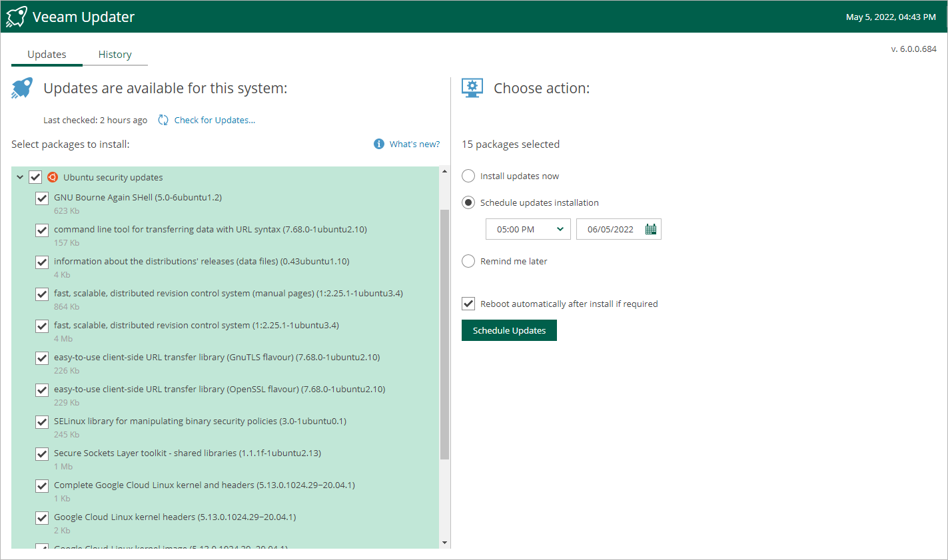The height and width of the screenshot is (560, 948).
Task: Uncheck command line tool for transferring data package
Action: pos(42,230)
